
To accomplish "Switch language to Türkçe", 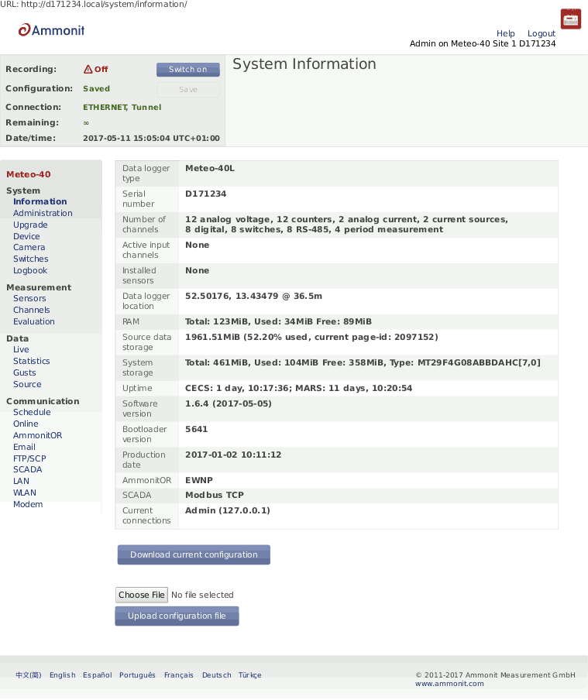I will click(x=249, y=674).
